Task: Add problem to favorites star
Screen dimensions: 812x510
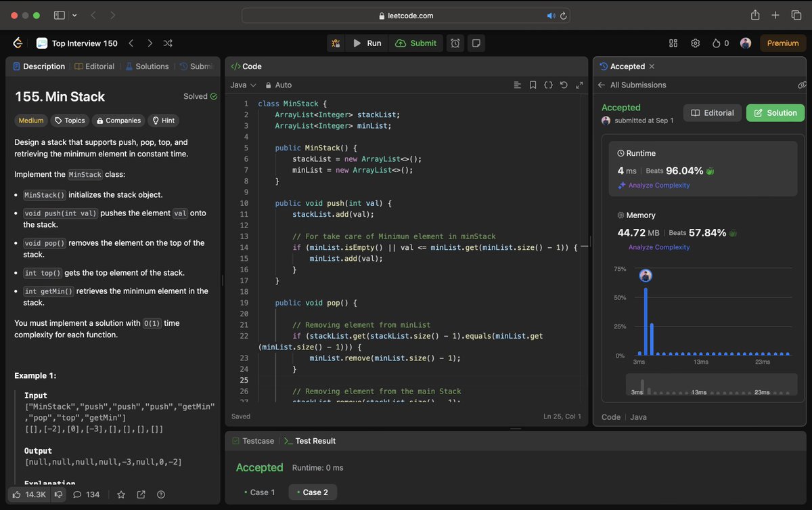Action: click(x=121, y=494)
